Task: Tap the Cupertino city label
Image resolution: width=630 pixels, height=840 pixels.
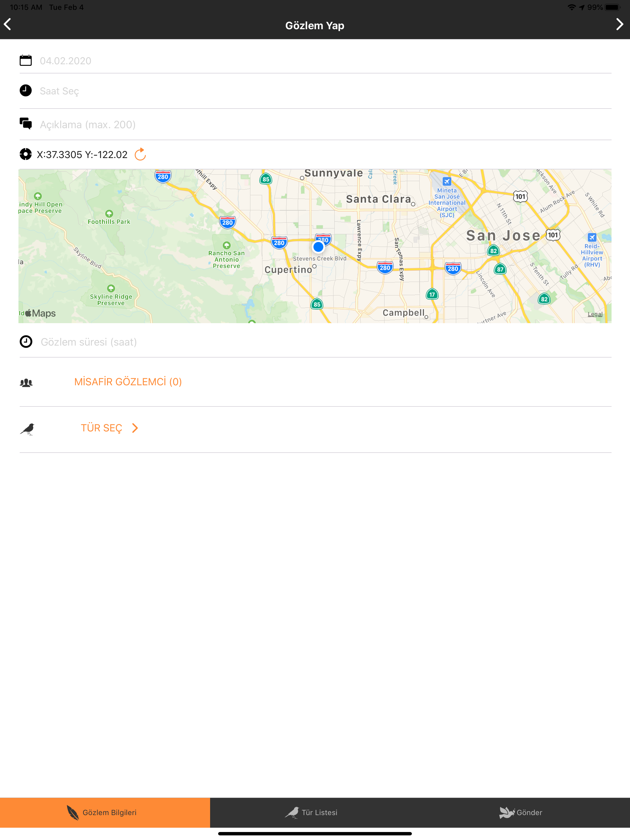Action: [288, 270]
